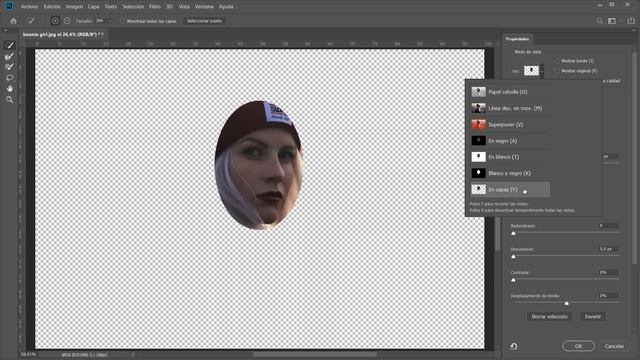Click the Cancelar button
The width and height of the screenshot is (640, 360).
[614, 346]
